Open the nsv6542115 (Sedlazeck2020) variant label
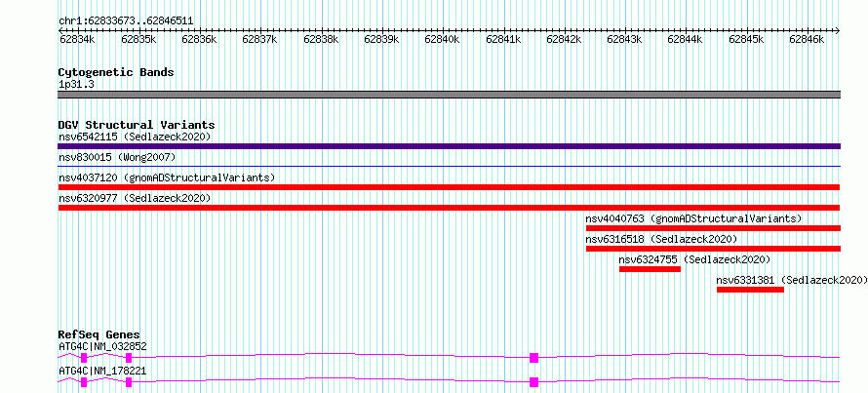The width and height of the screenshot is (868, 393). point(135,137)
